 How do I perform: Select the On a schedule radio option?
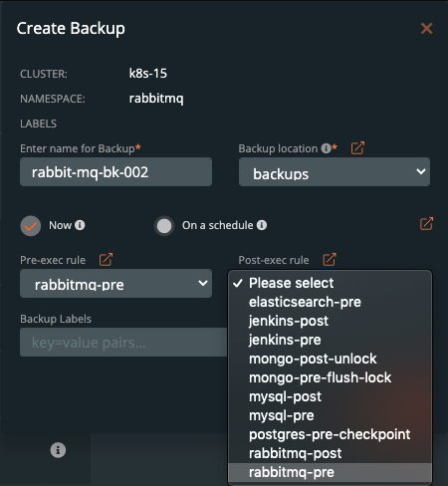[164, 226]
